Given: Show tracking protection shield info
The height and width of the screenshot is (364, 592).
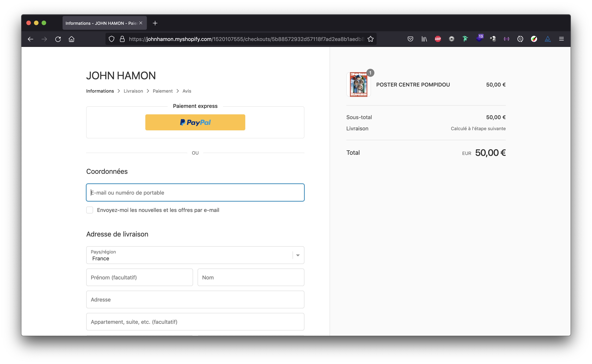Looking at the screenshot, I should point(111,39).
